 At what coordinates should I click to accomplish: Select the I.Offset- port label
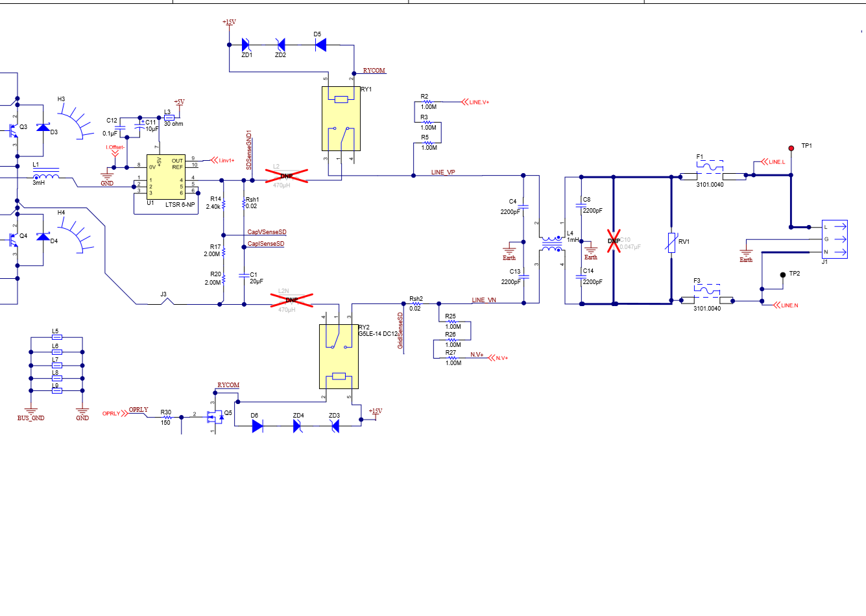pyautogui.click(x=115, y=150)
